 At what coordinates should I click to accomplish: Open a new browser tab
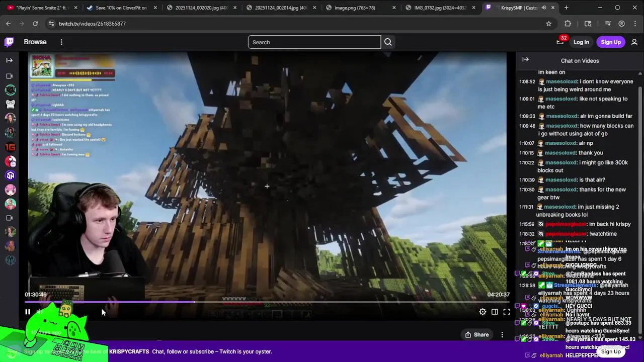pyautogui.click(x=566, y=8)
